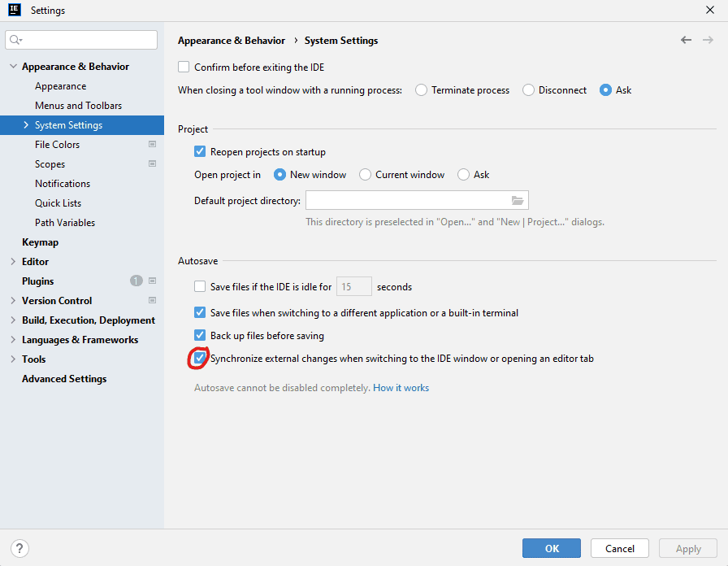Open Path Variables settings
The height and width of the screenshot is (566, 728).
64,223
